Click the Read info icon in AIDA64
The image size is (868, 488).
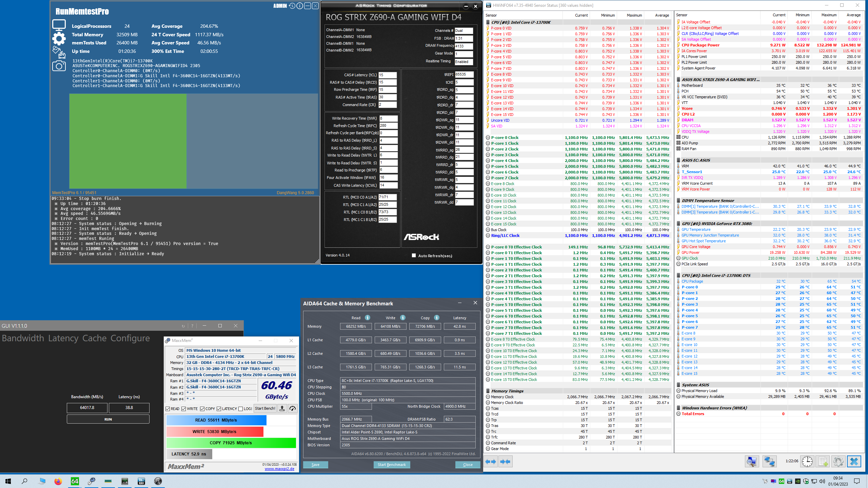tap(368, 318)
